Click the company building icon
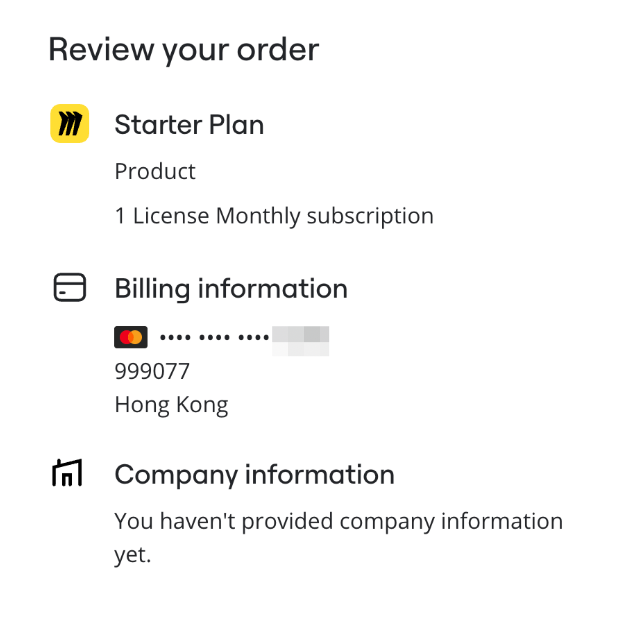634x620 pixels. pos(67,473)
